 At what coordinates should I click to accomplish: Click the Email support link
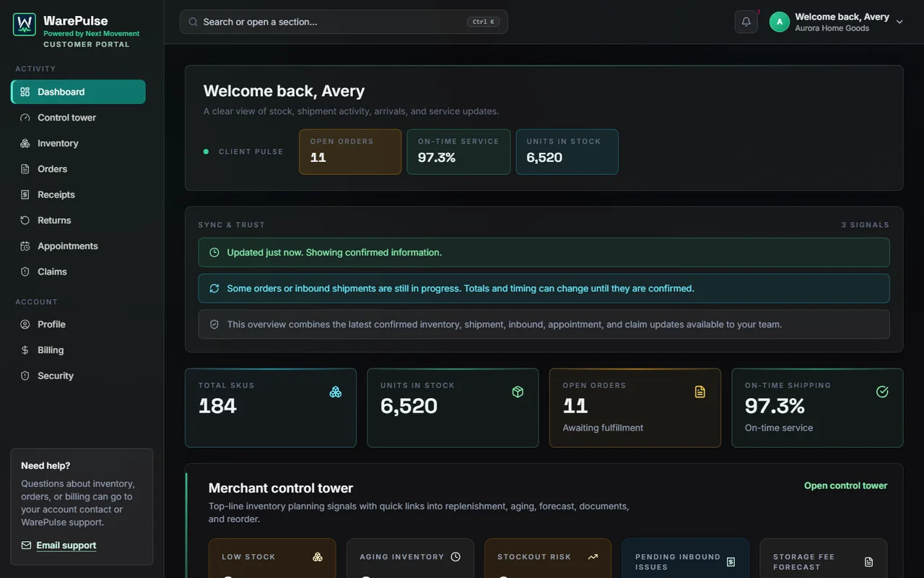point(66,545)
